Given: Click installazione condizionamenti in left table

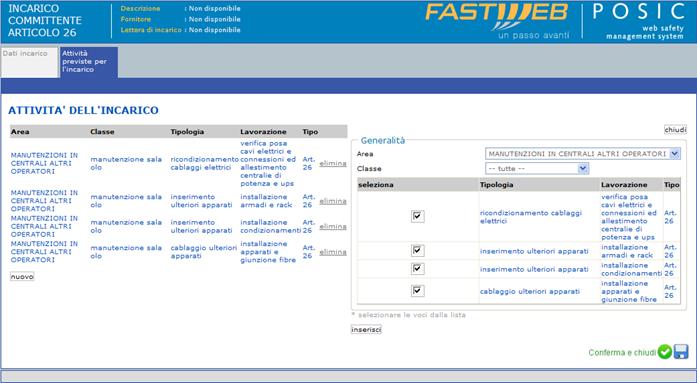Looking at the screenshot, I should [270, 226].
